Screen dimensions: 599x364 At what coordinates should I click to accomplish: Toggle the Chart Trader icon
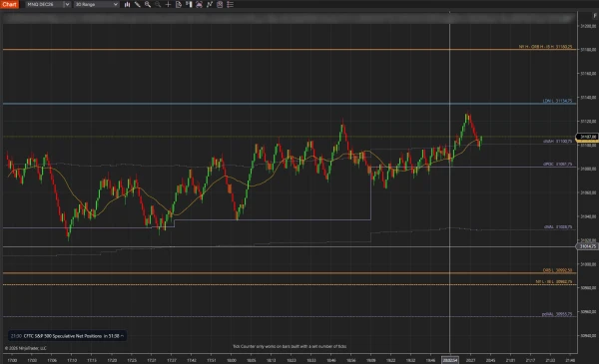point(189,5)
